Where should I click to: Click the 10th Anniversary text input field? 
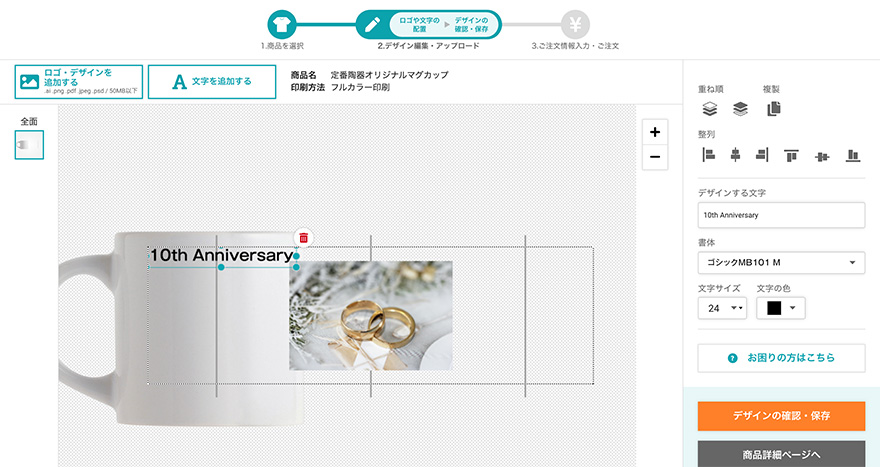click(x=781, y=215)
